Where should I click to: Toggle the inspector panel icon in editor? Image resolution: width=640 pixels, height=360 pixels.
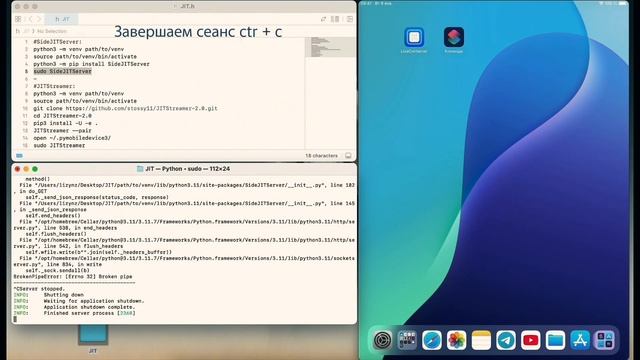(350, 19)
